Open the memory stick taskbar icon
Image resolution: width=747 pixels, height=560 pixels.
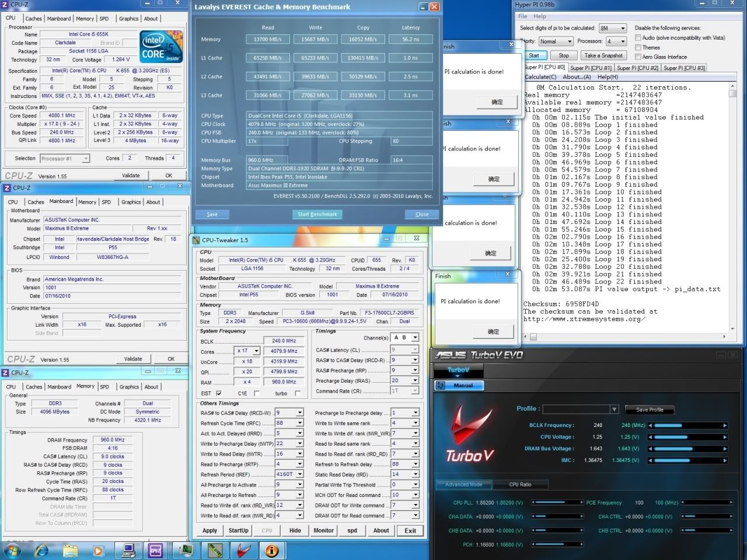pos(215,549)
